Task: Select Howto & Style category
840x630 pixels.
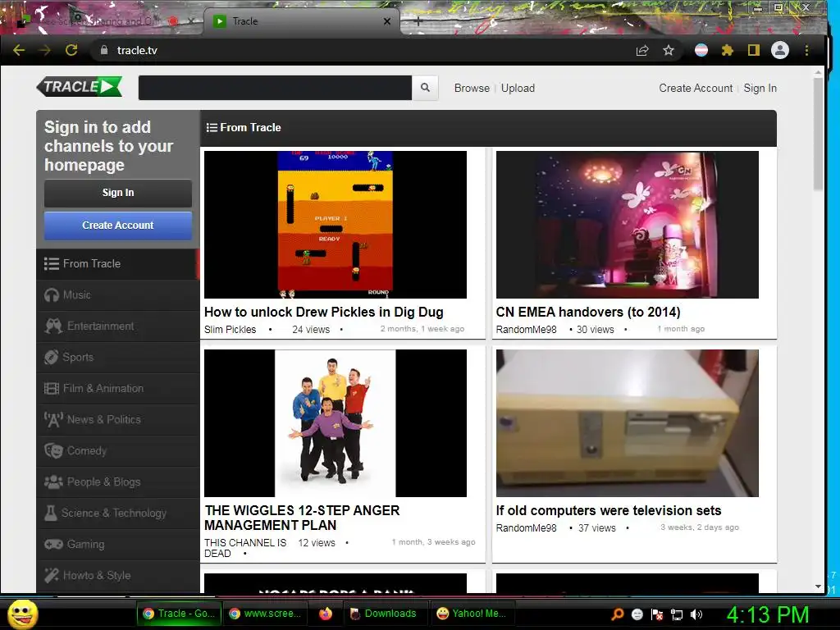Action: tap(118, 575)
